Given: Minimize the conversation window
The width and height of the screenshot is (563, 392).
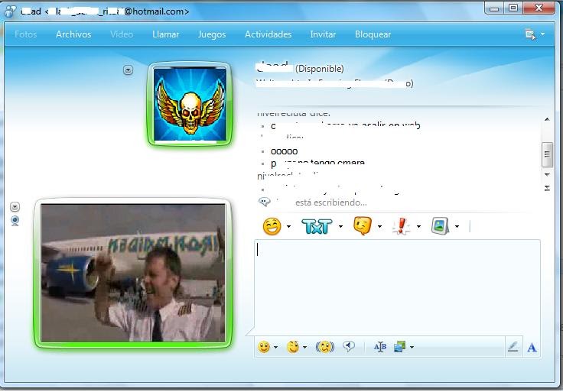Looking at the screenshot, I should coord(494,8).
